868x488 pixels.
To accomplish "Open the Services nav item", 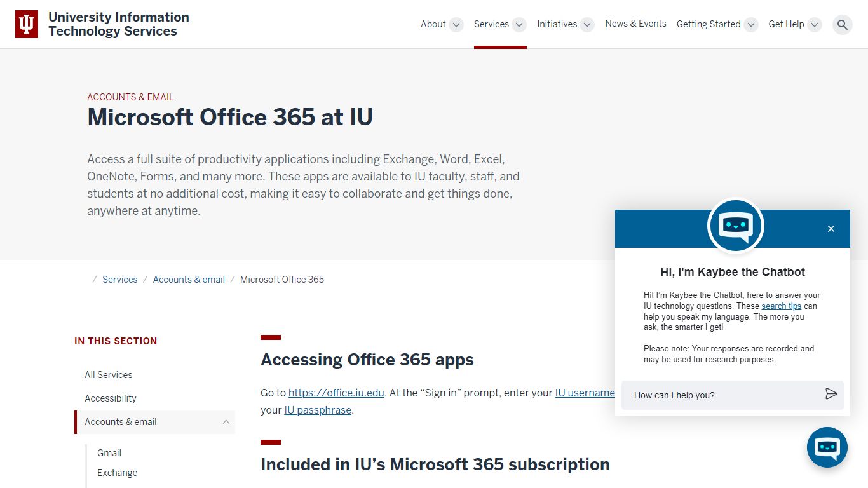I will [x=491, y=24].
